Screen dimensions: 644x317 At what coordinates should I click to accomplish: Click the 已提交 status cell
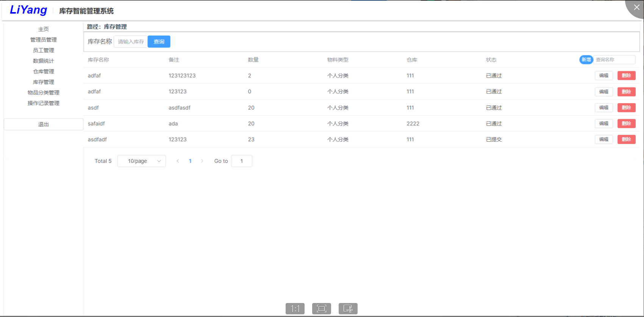pyautogui.click(x=494, y=139)
